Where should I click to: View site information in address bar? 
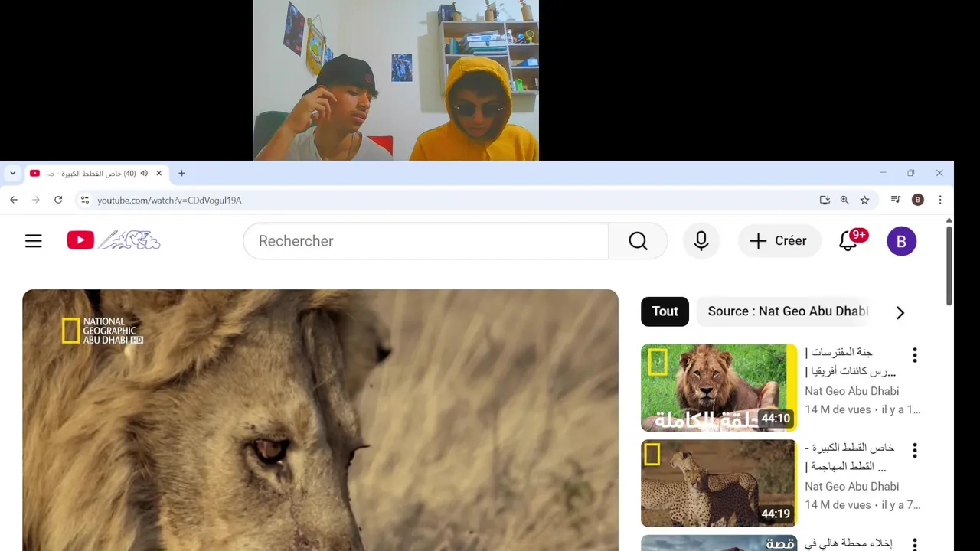[85, 200]
